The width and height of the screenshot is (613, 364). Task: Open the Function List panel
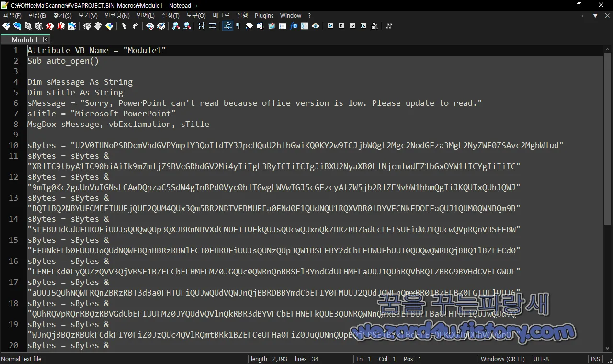[294, 26]
